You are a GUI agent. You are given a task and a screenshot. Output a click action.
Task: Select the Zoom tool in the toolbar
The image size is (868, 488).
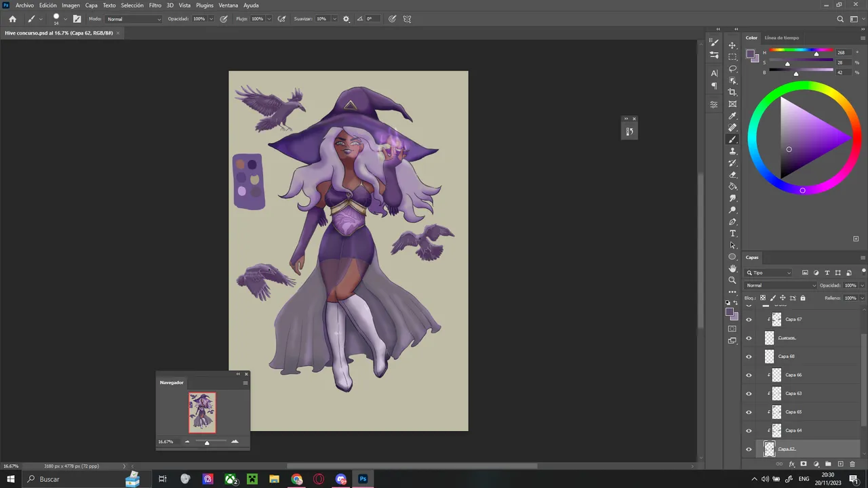click(x=732, y=280)
